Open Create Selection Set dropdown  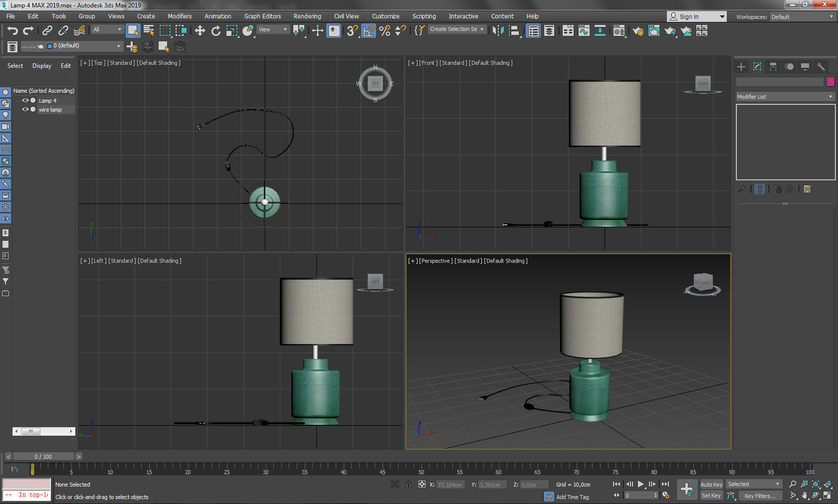(x=457, y=29)
